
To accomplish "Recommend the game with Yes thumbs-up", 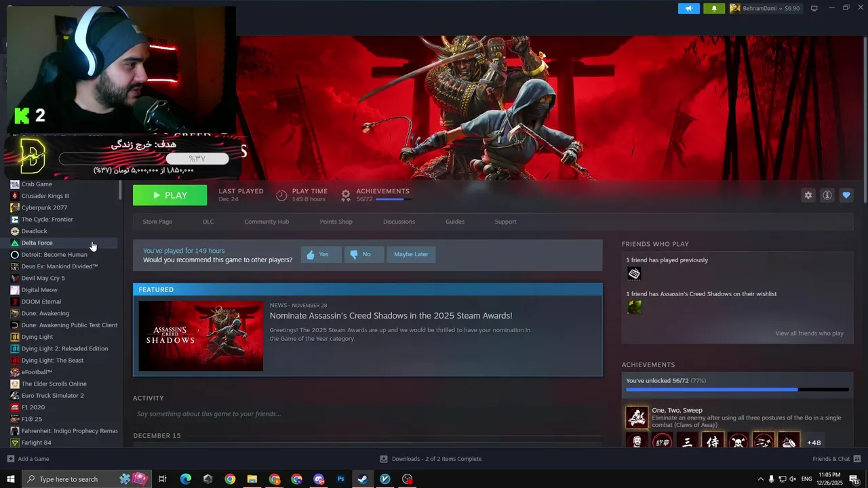I will point(321,254).
